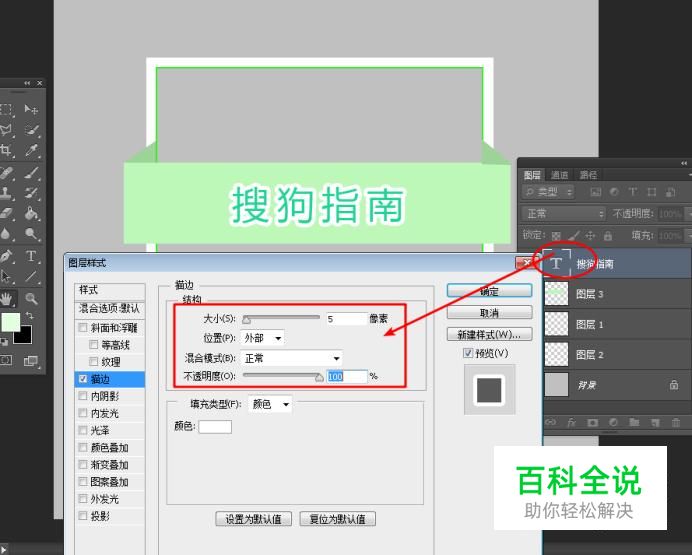Switch to the 通道 channels tab

point(559,175)
